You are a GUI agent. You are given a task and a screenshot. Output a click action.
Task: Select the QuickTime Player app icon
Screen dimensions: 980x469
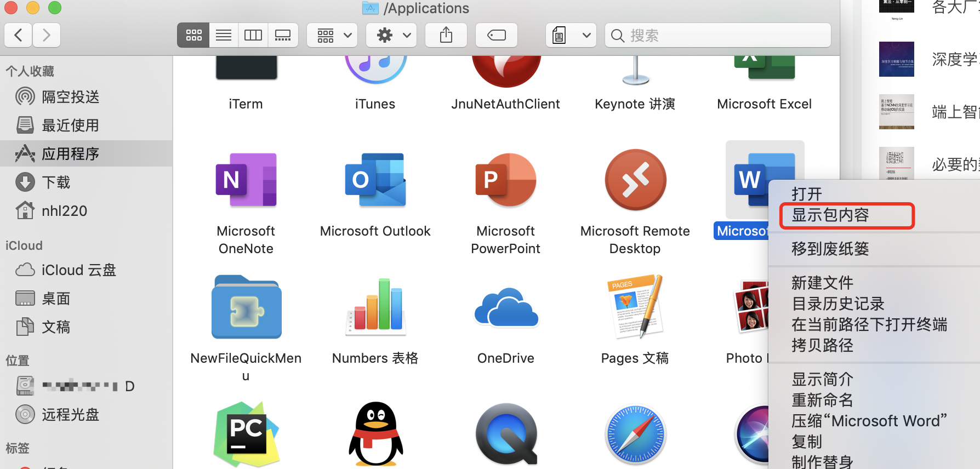point(506,434)
